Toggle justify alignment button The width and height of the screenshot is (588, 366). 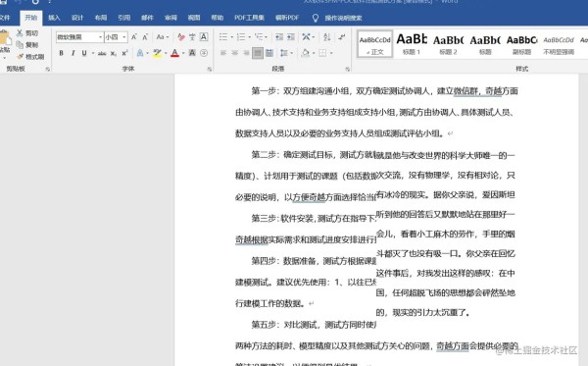pyautogui.click(x=258, y=53)
